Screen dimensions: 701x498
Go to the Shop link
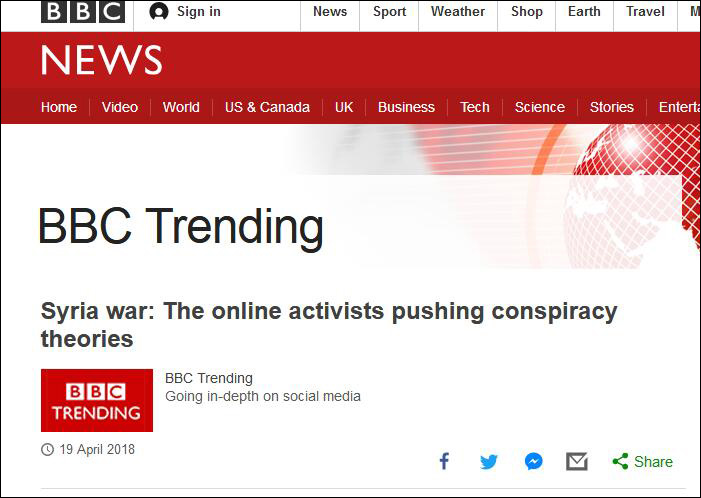526,12
